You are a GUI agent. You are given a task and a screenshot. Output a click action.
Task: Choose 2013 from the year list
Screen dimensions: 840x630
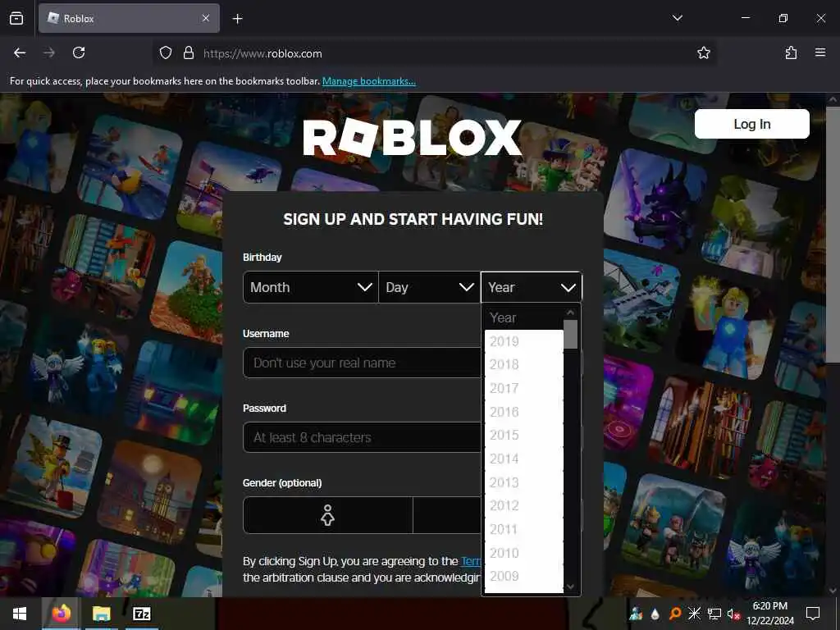524,482
